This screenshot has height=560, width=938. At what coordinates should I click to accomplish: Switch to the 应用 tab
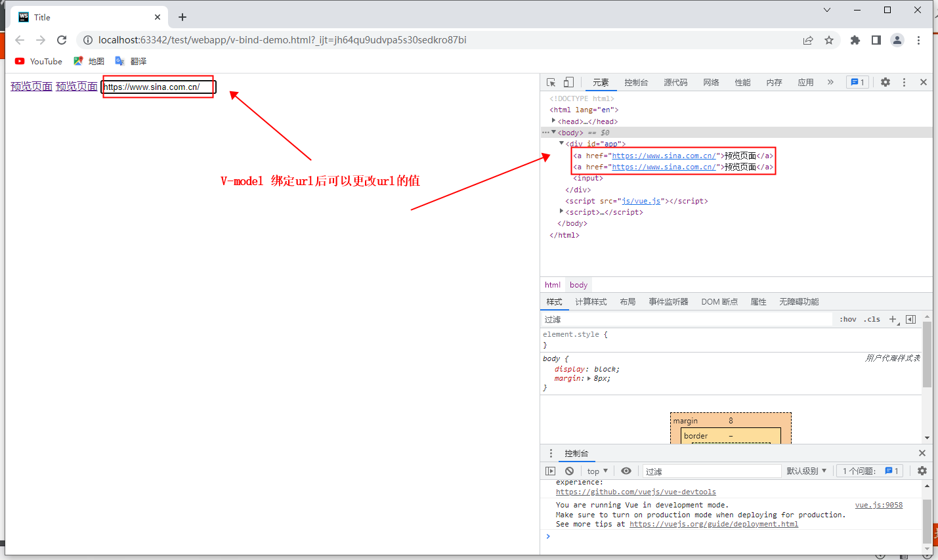pyautogui.click(x=805, y=82)
